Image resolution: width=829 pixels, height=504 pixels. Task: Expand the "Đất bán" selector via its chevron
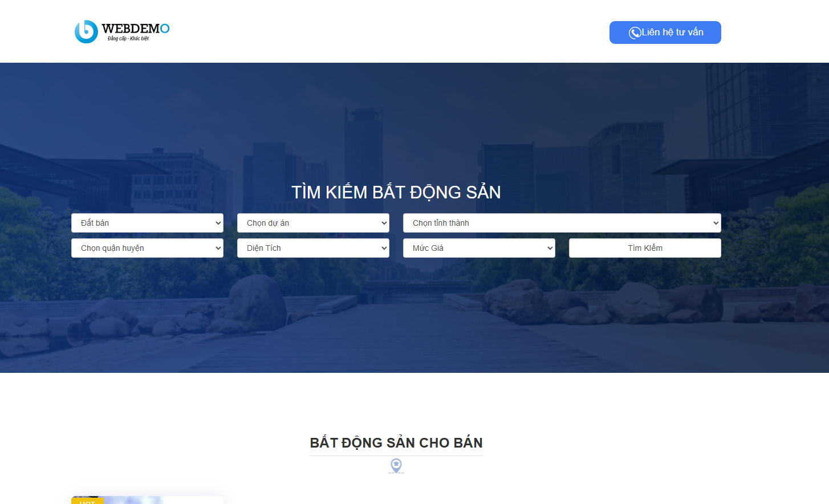(x=218, y=222)
